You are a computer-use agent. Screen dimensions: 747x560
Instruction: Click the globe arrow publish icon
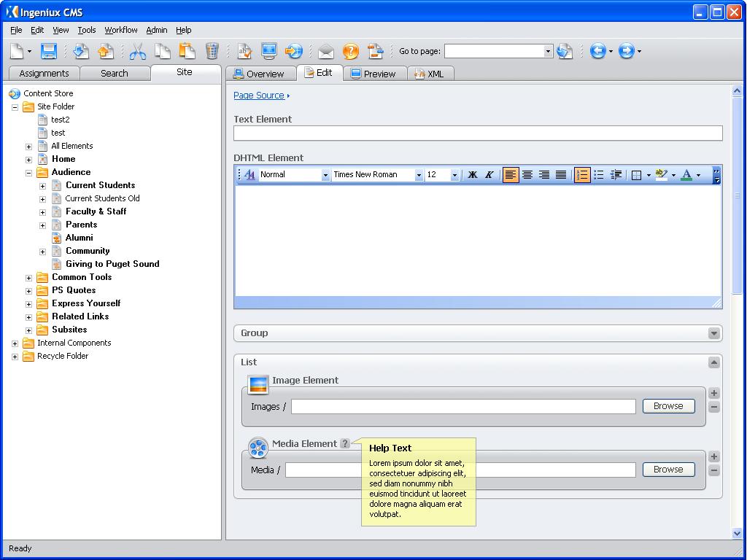point(293,51)
